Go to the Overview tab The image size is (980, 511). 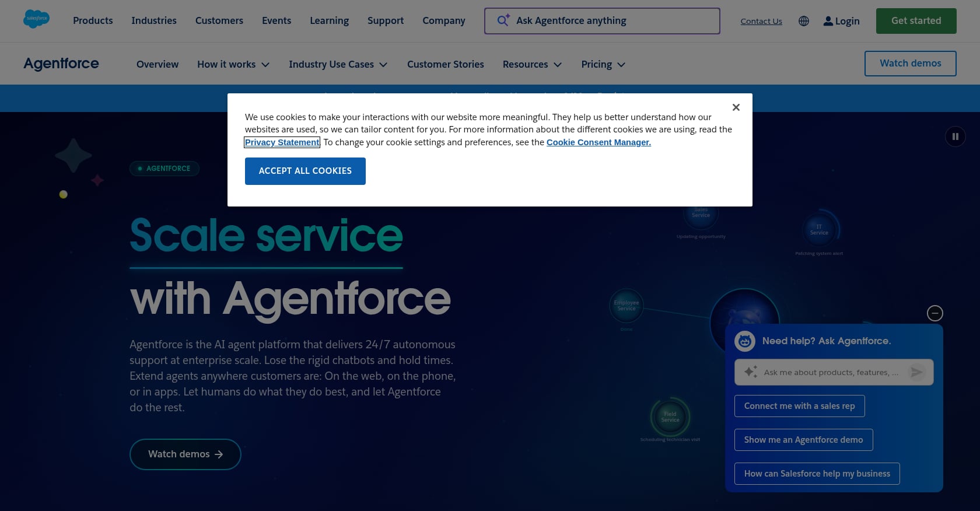pyautogui.click(x=157, y=64)
